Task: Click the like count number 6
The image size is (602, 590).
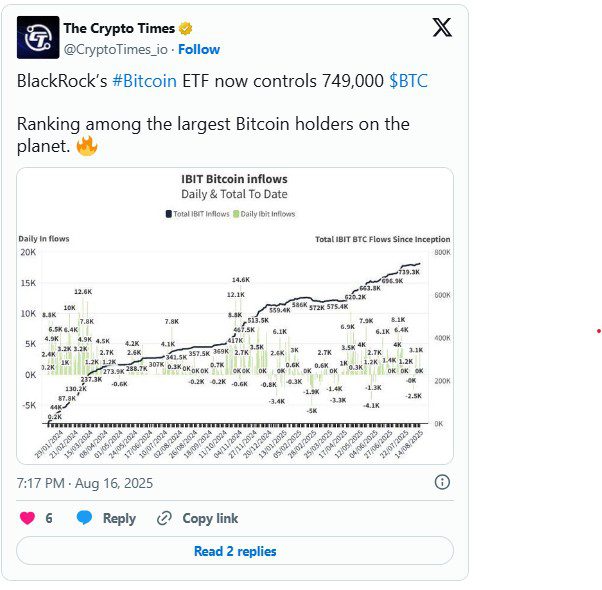Action: tap(49, 518)
